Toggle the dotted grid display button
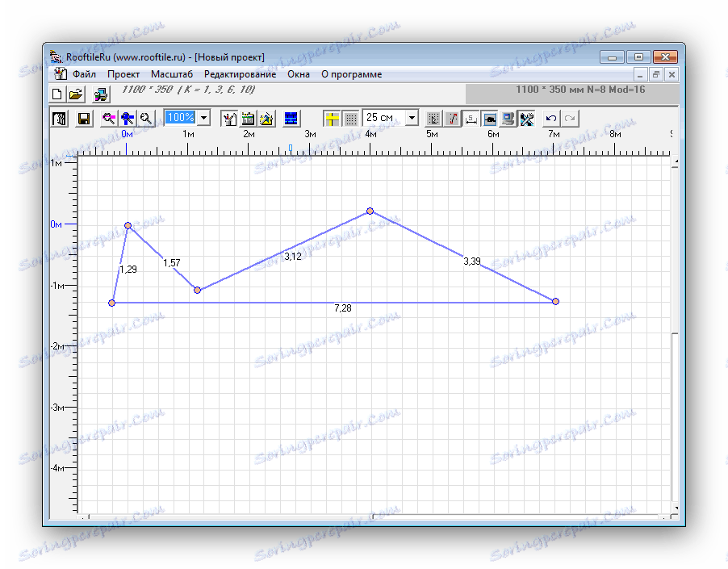The image size is (728, 569). (x=351, y=119)
